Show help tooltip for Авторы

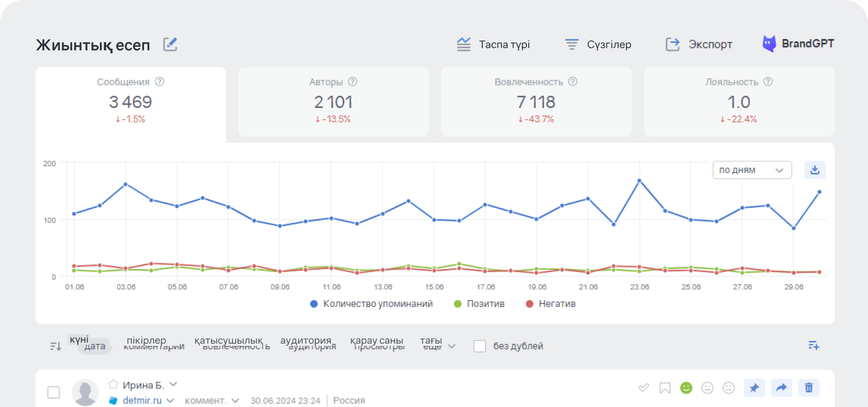(x=352, y=82)
